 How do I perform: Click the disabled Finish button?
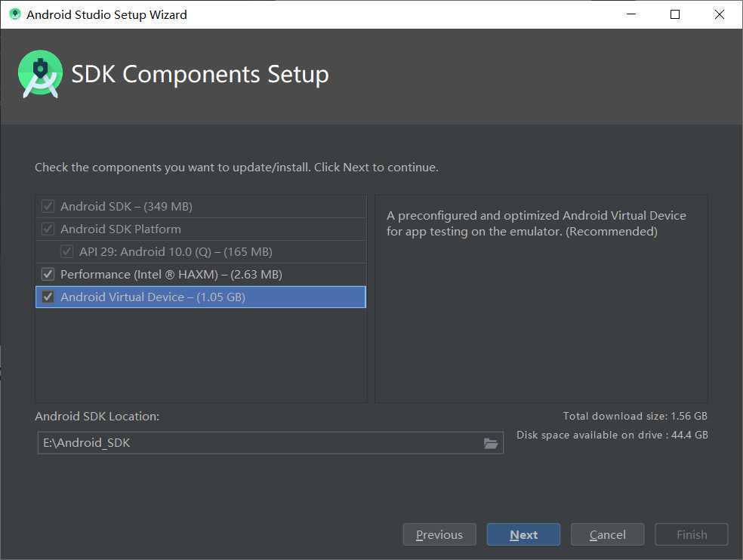pos(692,534)
